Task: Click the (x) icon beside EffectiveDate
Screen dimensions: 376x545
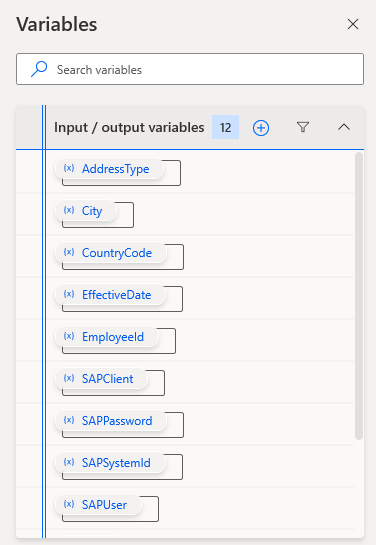Action: pyautogui.click(x=69, y=294)
